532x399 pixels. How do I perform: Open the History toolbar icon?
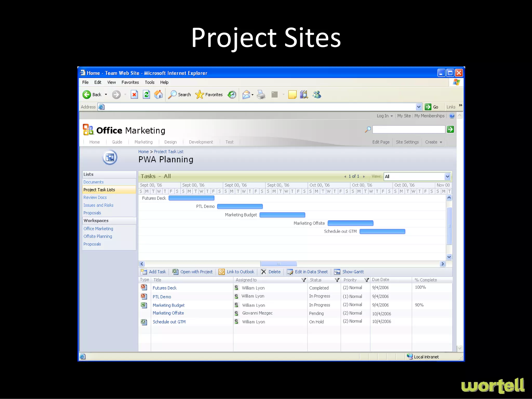point(232,95)
